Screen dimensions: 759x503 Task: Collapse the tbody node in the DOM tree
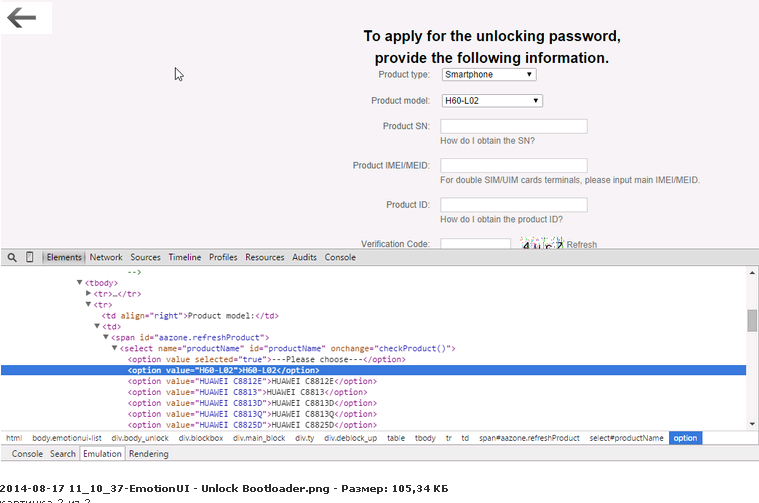[81, 283]
